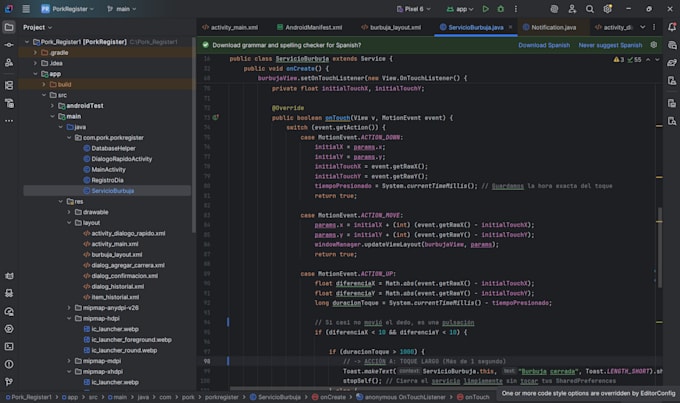Expand the drawable folder

[x=69, y=212]
